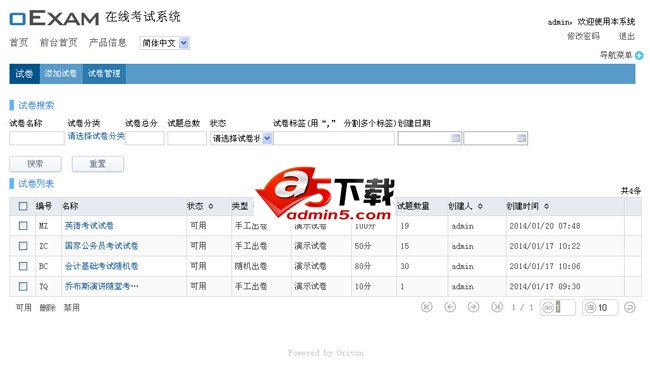Sort by 创建人 column arrow
This screenshot has height=389, width=650.
[x=480, y=206]
